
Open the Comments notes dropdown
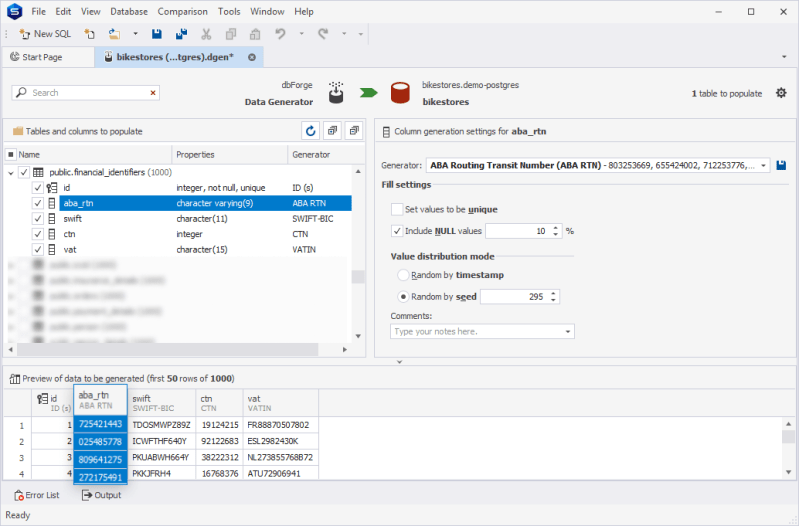tap(568, 332)
